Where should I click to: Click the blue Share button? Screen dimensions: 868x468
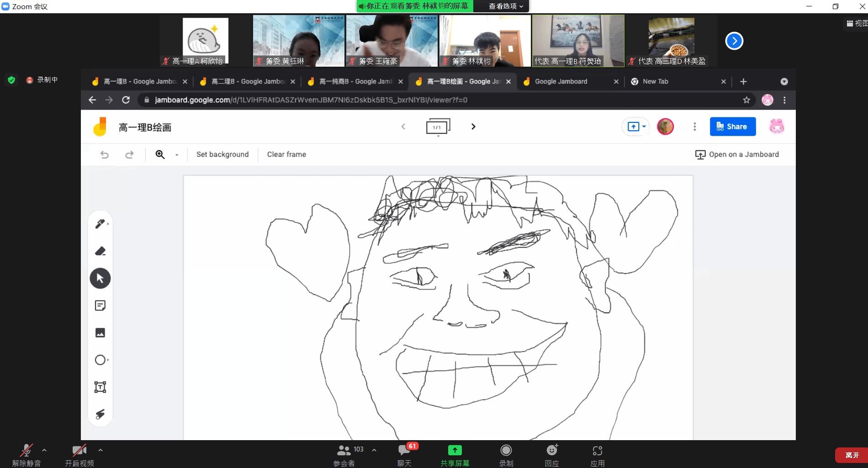tap(732, 126)
